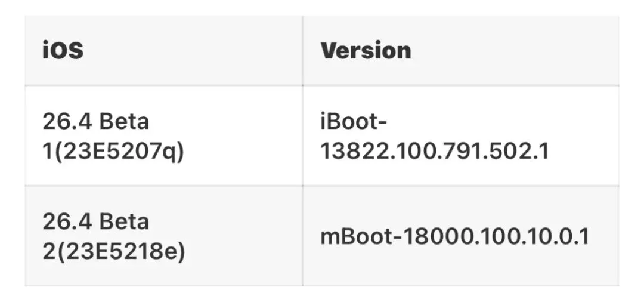Click build number 23E5207q text
The width and height of the screenshot is (644, 299).
click(x=119, y=152)
